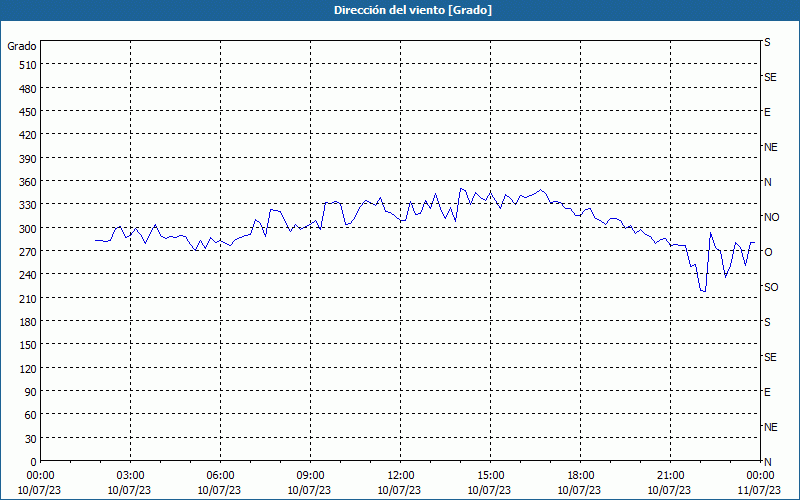Click the 330 y-axis value

click(28, 206)
